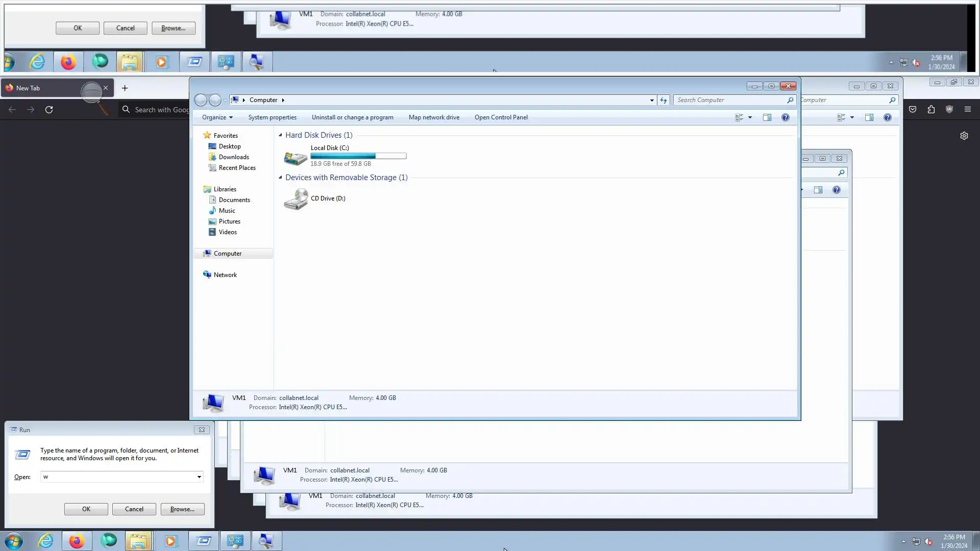The image size is (980, 551).
Task: Click Map network drive command
Action: pos(434,117)
